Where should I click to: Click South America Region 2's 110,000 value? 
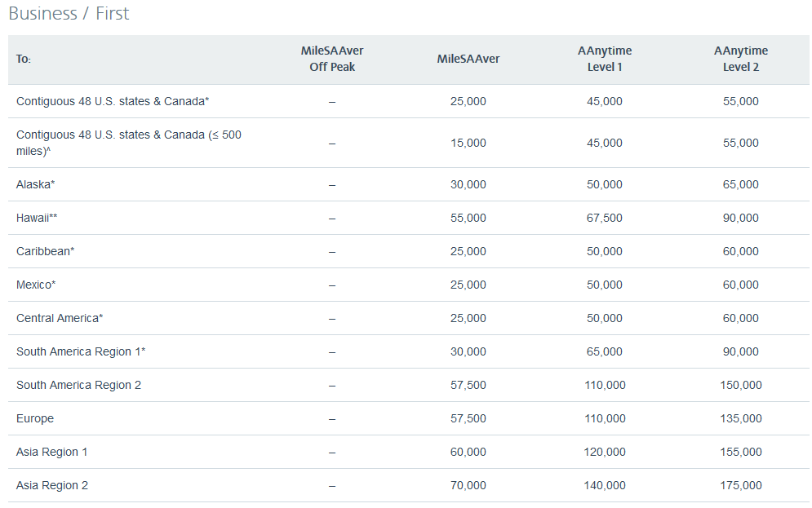click(x=605, y=386)
